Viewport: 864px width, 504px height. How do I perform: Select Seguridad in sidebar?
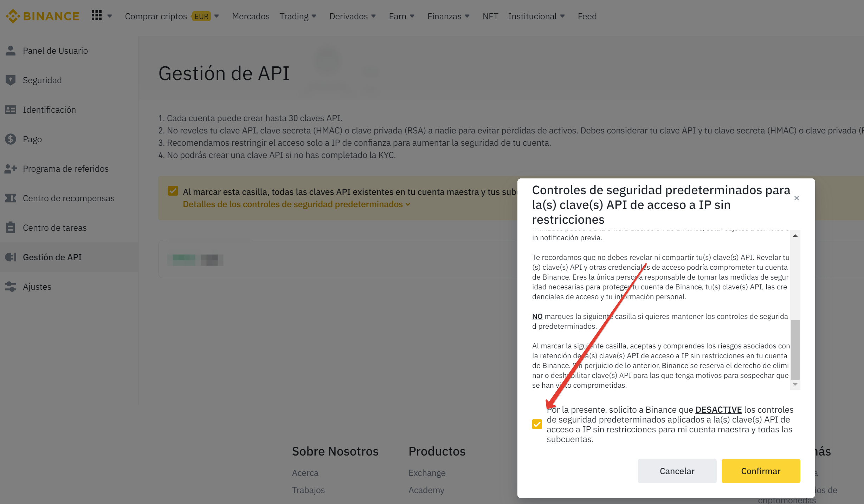point(69,80)
